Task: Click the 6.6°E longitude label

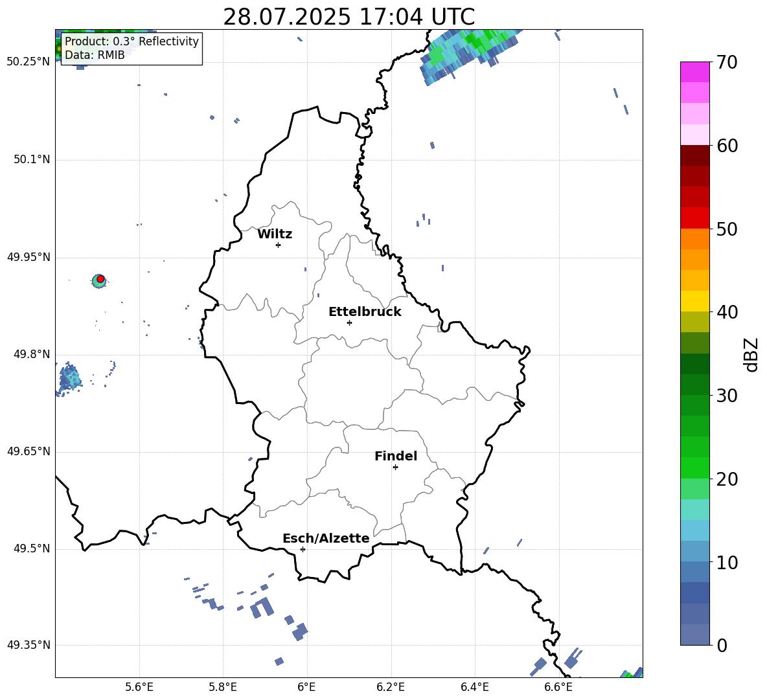Action: click(x=558, y=687)
